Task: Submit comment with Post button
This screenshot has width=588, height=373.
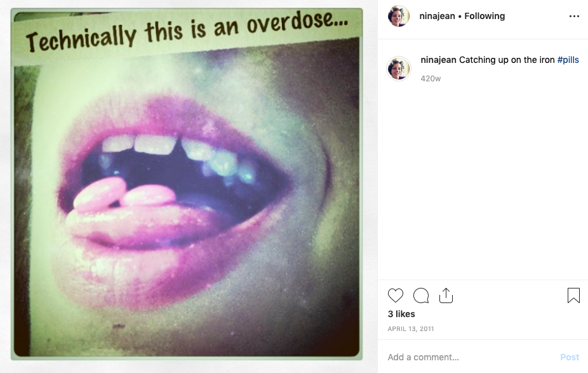Action: [569, 357]
